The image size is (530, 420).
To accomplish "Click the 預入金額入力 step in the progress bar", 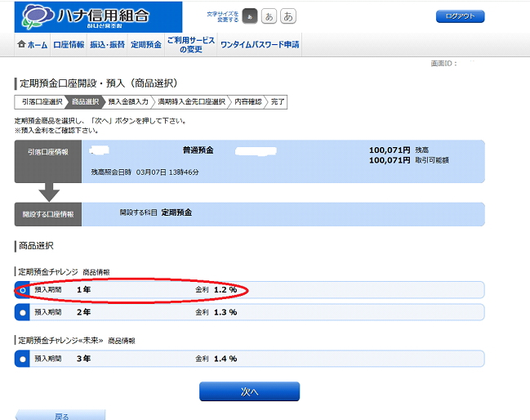I will click(x=128, y=102).
